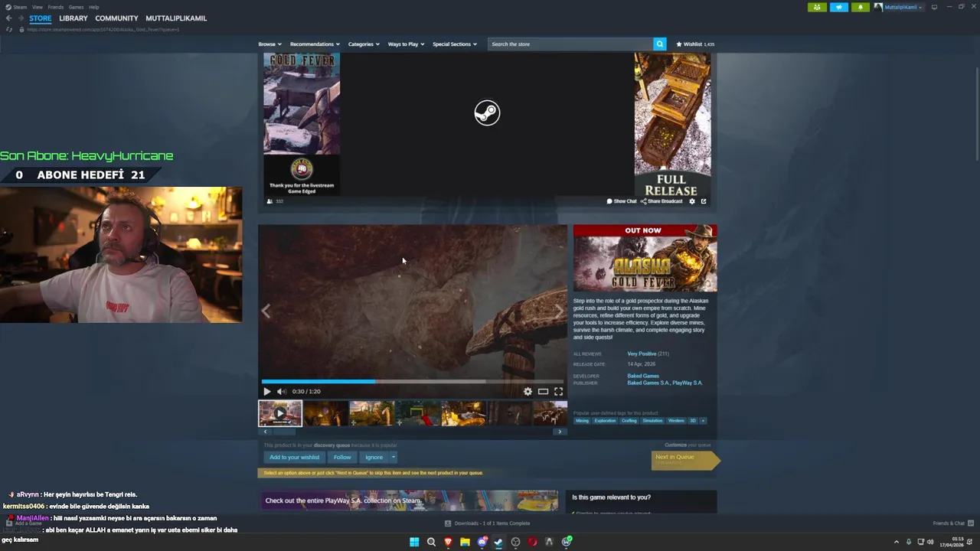Expand the Recommendations dropdown
980x551 pixels.
[x=315, y=44]
